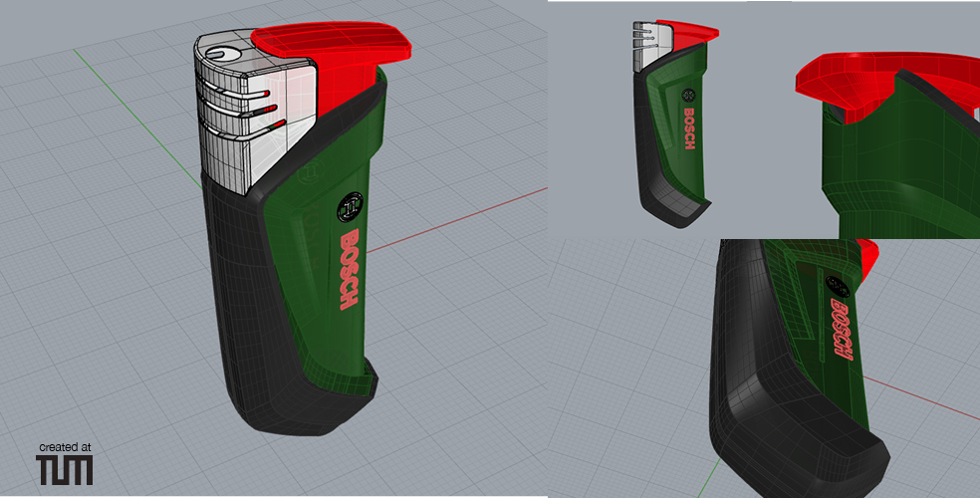This screenshot has height=498, width=980.
Task: Click the BOSCH lettering in the lower-right close-up
Action: coord(842,328)
